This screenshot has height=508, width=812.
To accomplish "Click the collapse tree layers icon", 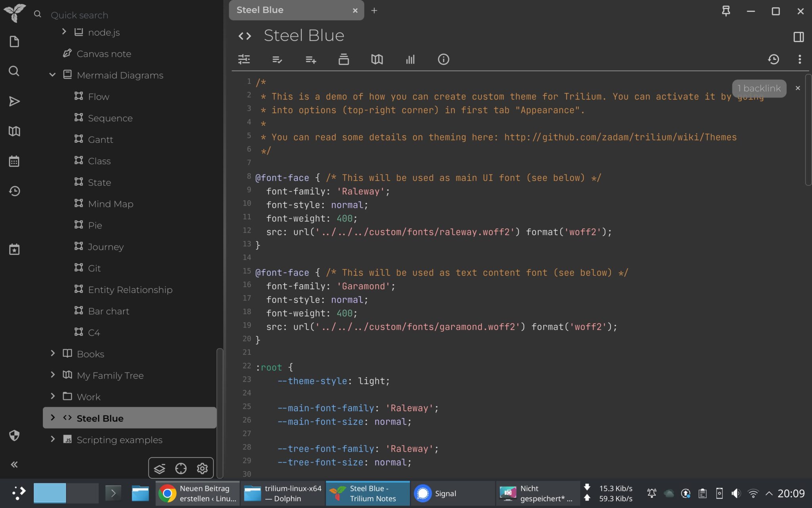I will (159, 469).
